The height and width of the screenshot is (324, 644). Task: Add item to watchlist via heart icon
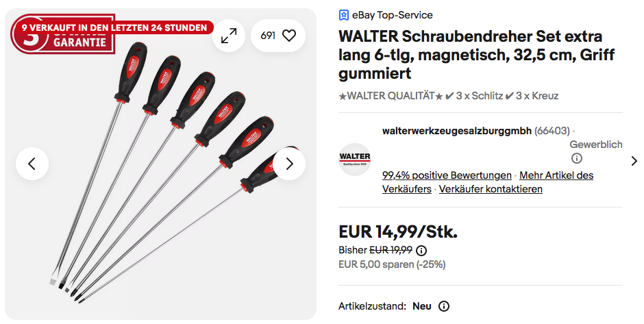pos(288,35)
